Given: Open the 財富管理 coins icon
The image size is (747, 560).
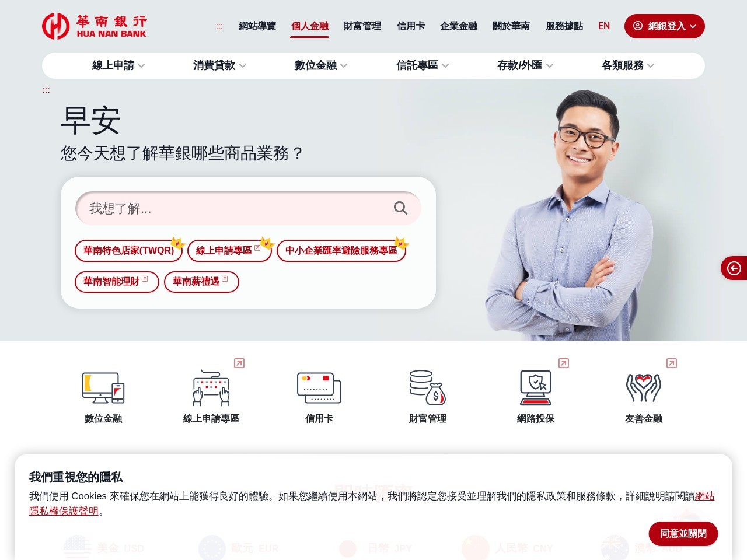Looking at the screenshot, I should click(x=428, y=388).
